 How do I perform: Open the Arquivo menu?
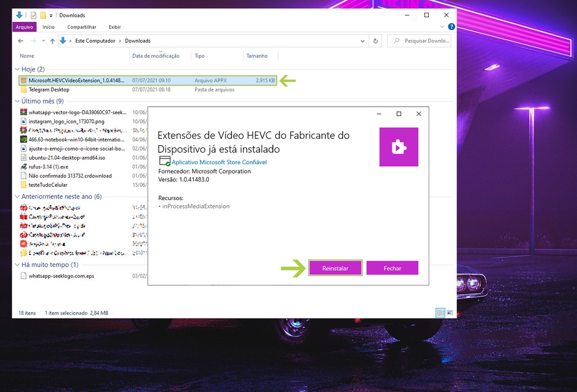(x=24, y=27)
